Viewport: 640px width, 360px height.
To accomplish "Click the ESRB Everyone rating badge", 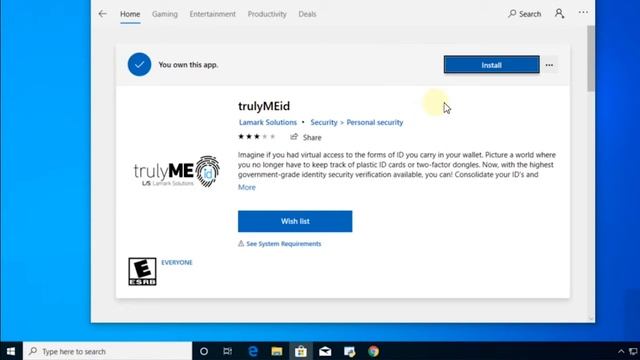I will [x=142, y=271].
